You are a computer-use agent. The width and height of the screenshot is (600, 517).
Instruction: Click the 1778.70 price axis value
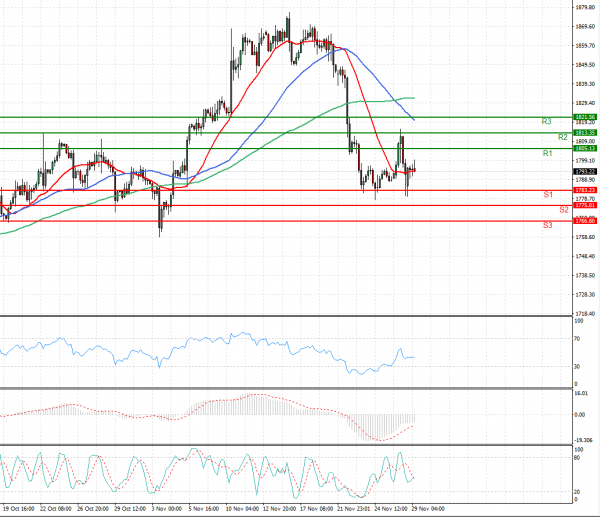click(585, 199)
